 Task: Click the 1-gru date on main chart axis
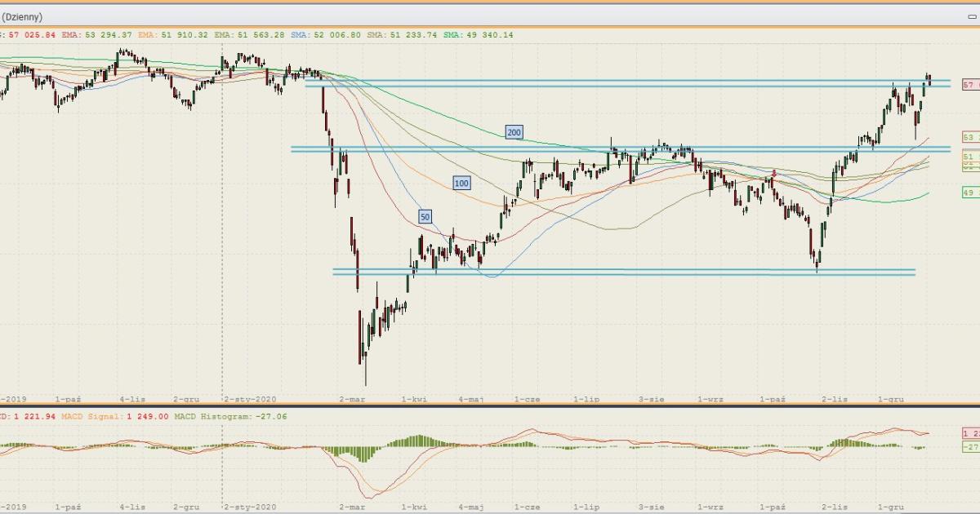[x=890, y=399]
